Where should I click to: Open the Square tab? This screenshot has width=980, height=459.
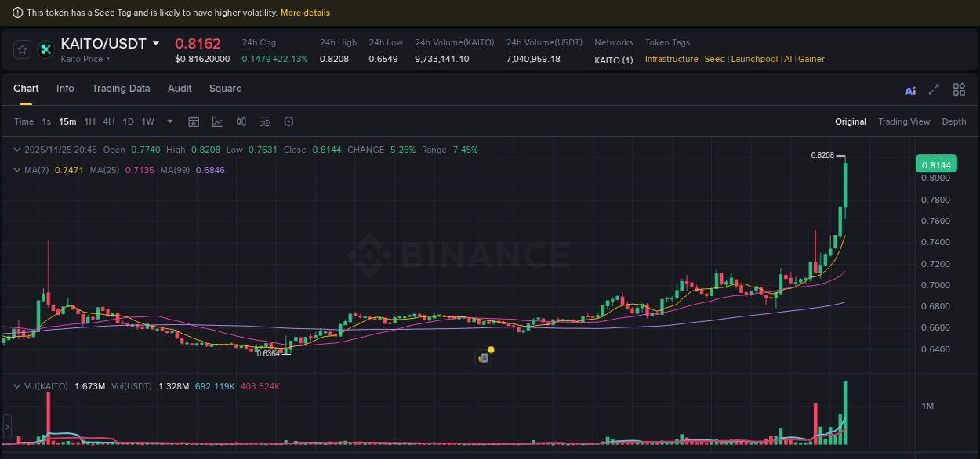225,89
